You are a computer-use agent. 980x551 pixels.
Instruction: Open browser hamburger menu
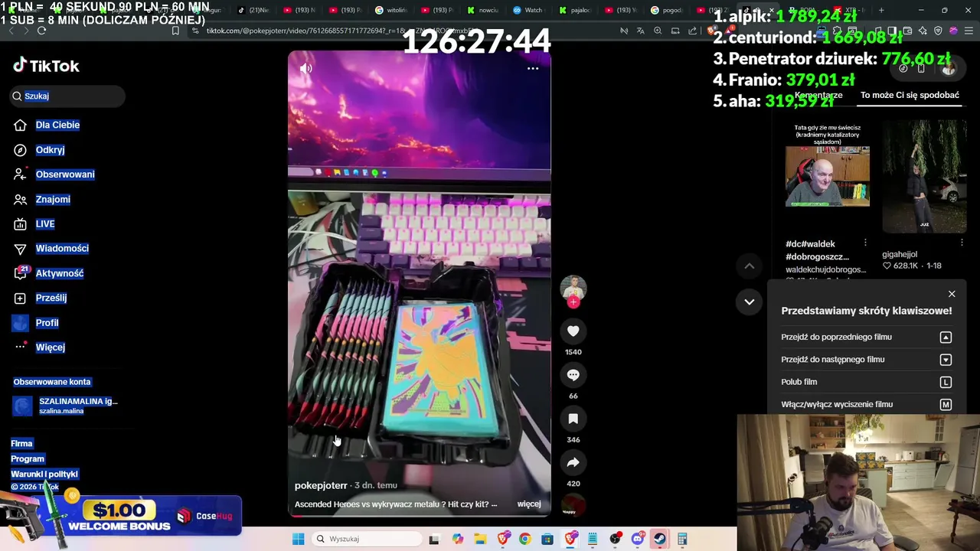969,31
